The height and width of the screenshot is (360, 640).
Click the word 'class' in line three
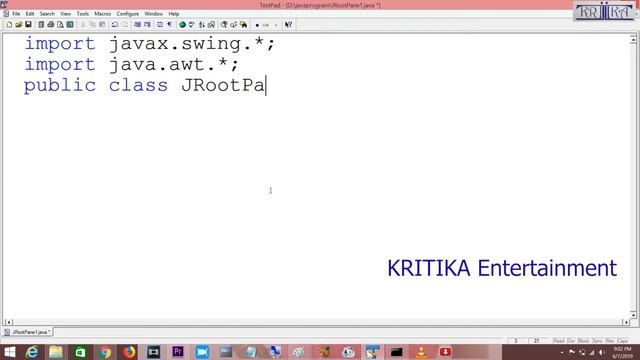[x=138, y=85]
